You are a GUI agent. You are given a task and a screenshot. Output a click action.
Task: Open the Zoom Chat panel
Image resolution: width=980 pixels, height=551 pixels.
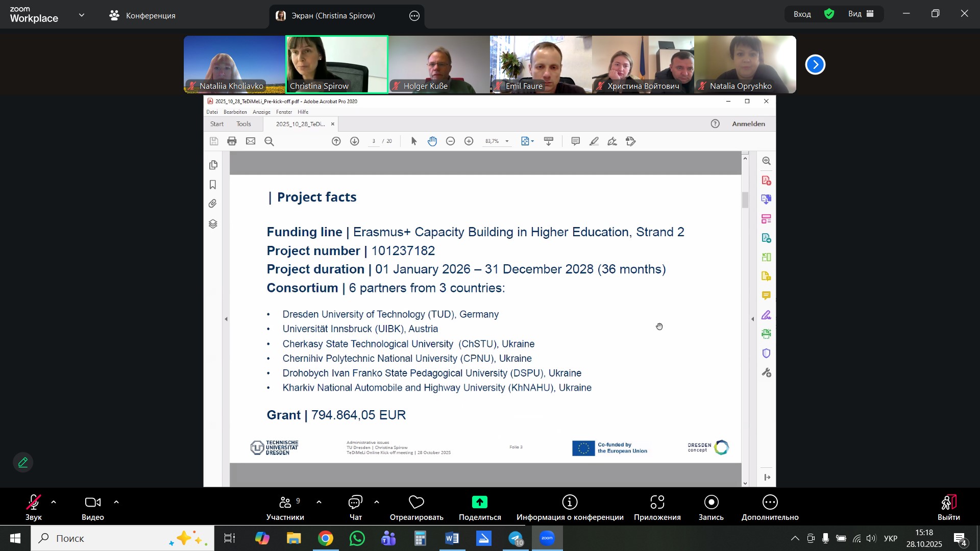coord(355,508)
